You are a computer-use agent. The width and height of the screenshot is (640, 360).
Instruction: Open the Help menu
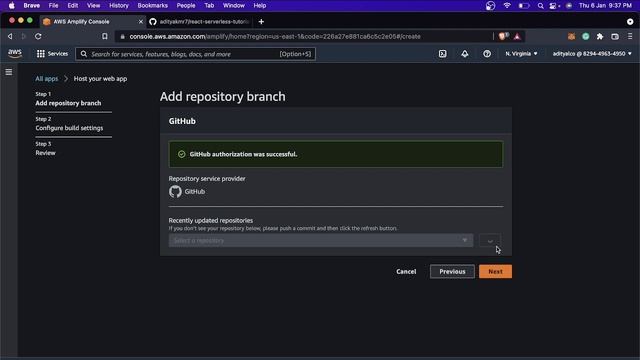[x=260, y=6]
